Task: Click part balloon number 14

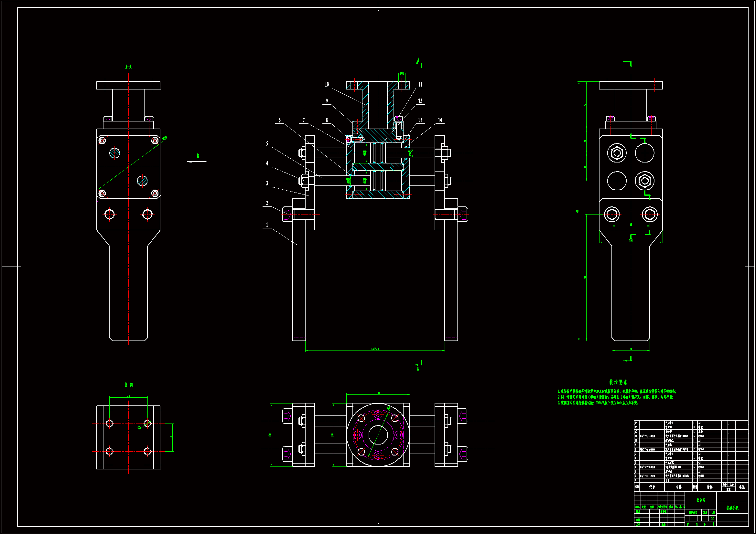Action: [x=440, y=120]
